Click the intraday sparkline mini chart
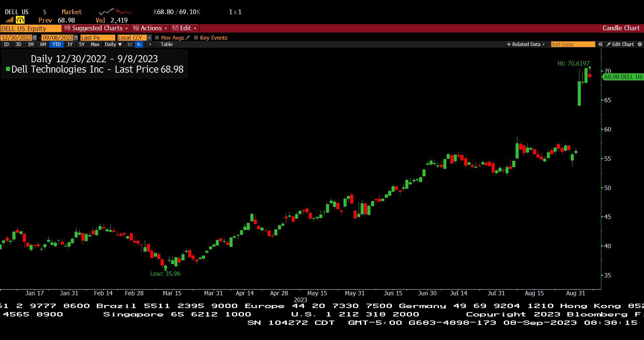The width and height of the screenshot is (644, 340). pos(115,12)
